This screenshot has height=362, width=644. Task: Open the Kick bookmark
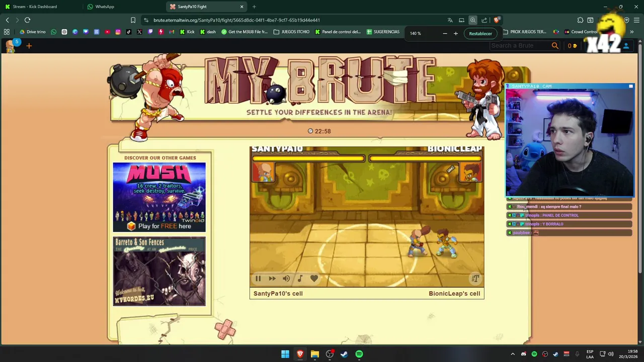tap(187, 32)
